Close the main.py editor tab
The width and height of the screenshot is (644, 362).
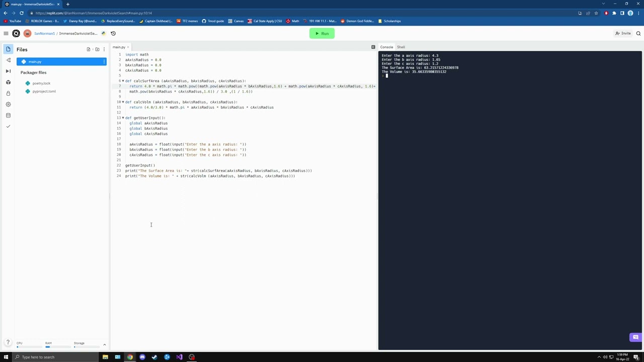click(x=128, y=47)
